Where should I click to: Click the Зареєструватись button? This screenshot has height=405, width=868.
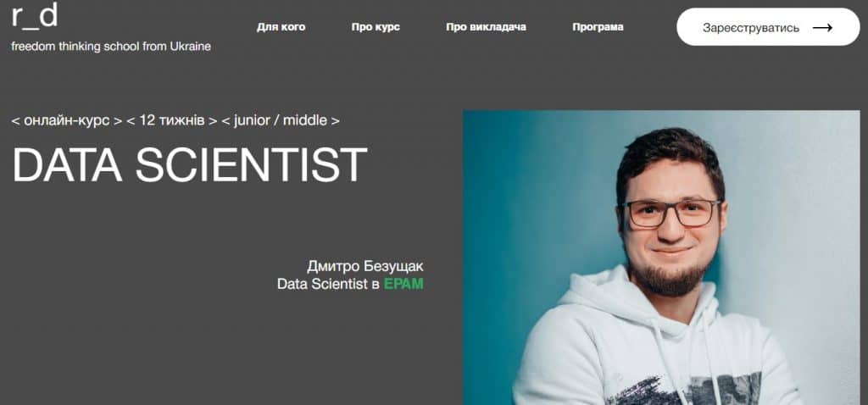tap(768, 27)
